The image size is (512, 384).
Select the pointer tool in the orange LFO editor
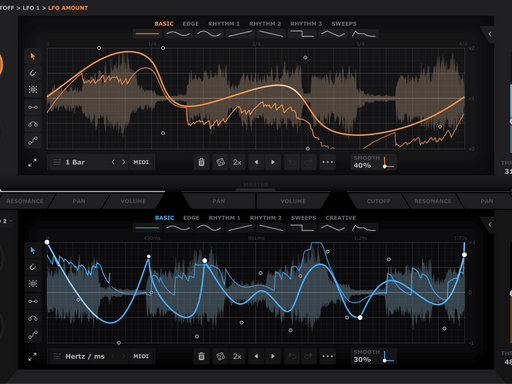[33, 56]
